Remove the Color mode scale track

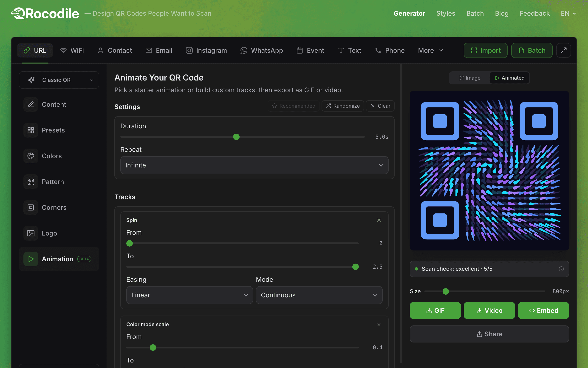(x=379, y=325)
